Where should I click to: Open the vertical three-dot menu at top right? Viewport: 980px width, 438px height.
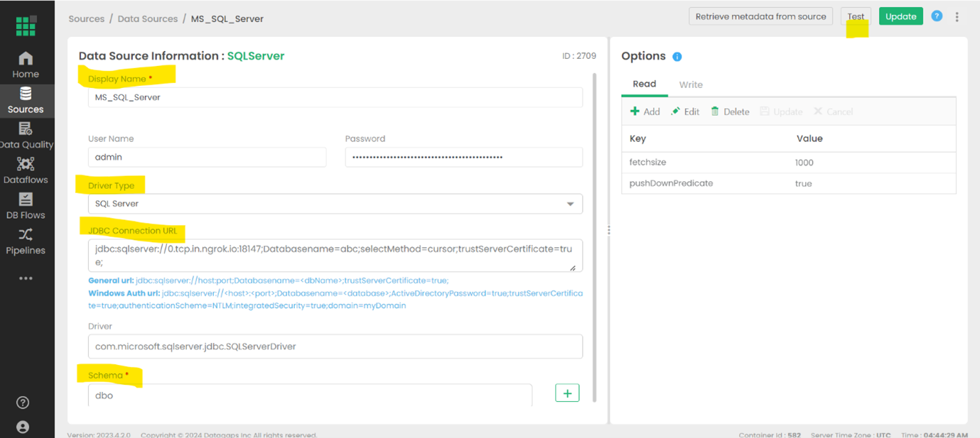(x=957, y=17)
